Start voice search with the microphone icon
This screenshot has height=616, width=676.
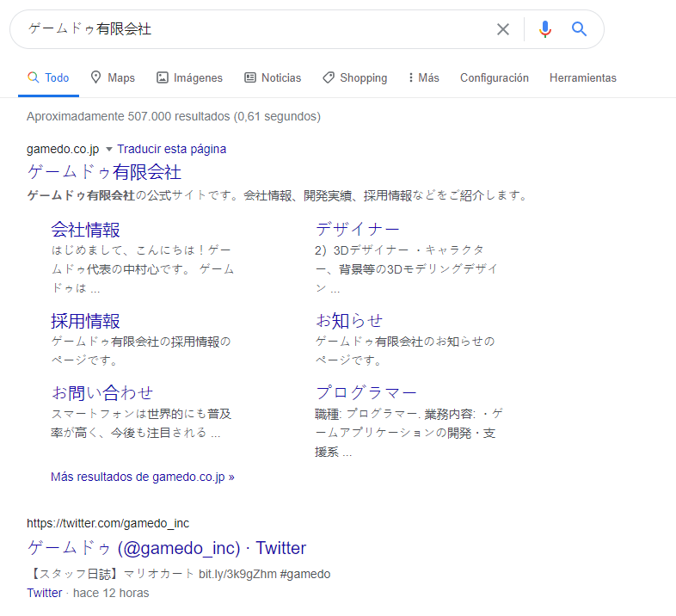coord(545,29)
